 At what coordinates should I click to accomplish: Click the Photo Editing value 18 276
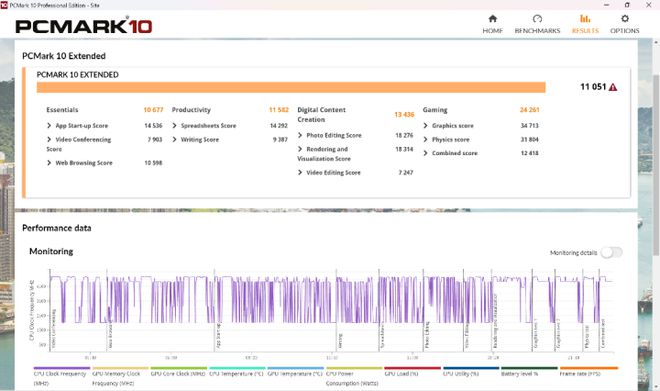coord(404,135)
